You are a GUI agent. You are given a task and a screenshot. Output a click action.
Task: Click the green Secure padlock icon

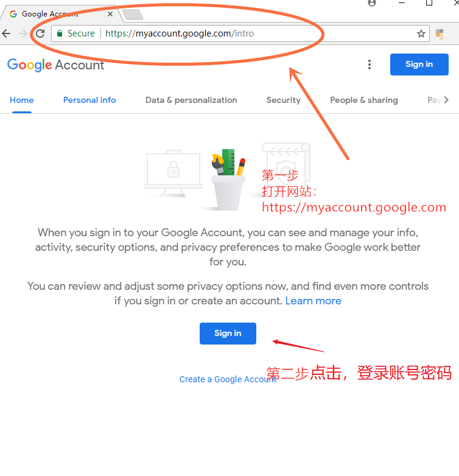point(60,33)
